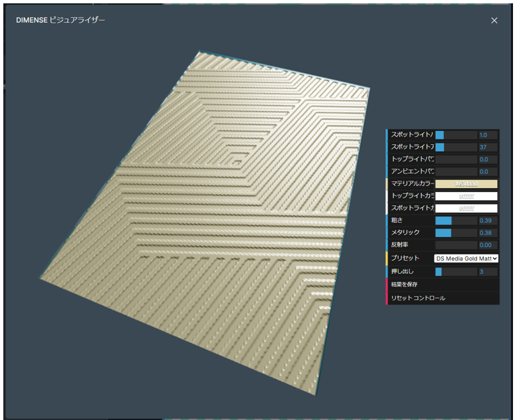Adjust the 粗さ slider
Image resolution: width=517 pixels, height=420 pixels.
[457, 221]
